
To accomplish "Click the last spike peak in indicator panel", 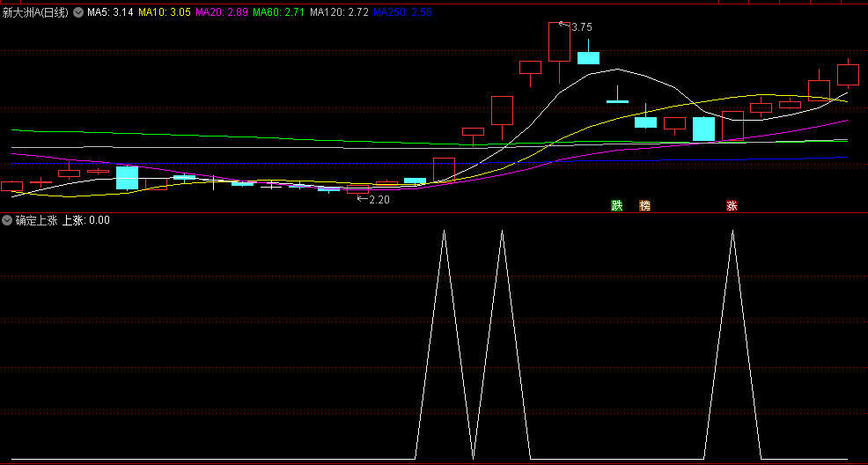I will click(x=732, y=231).
